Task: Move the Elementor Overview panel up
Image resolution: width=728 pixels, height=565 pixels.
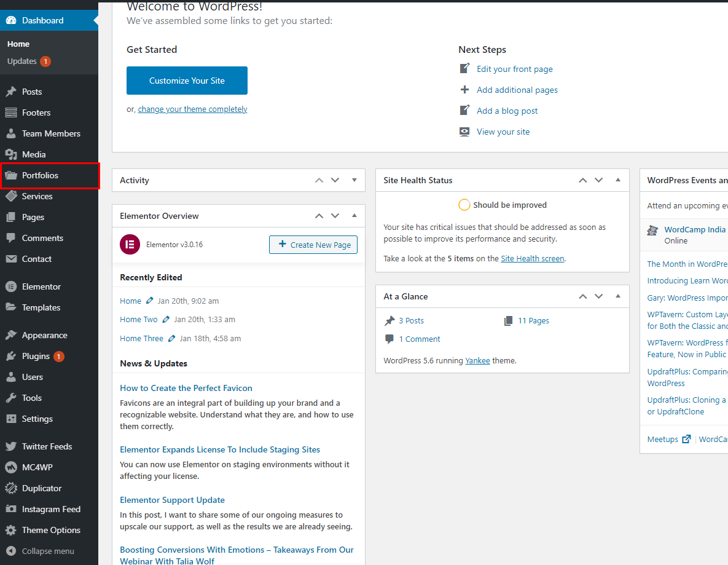Action: (x=319, y=216)
